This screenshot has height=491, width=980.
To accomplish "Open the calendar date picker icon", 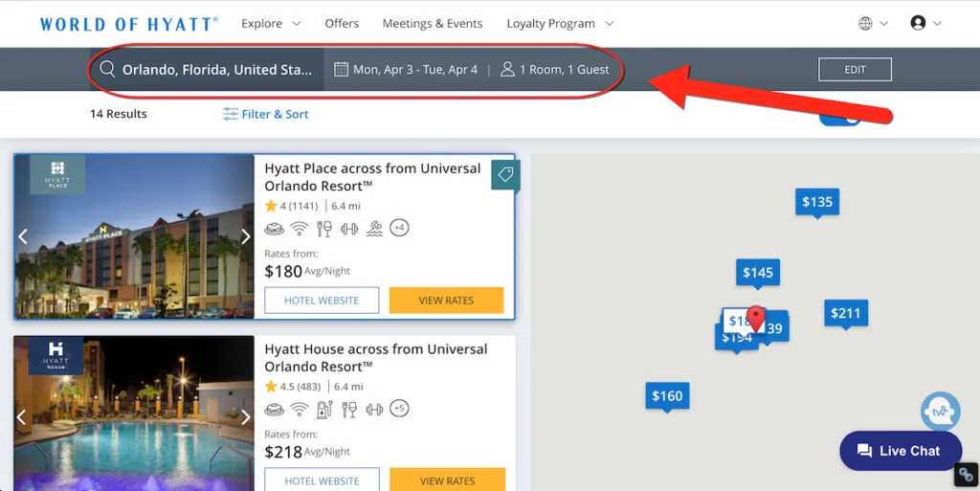I will coord(341,69).
